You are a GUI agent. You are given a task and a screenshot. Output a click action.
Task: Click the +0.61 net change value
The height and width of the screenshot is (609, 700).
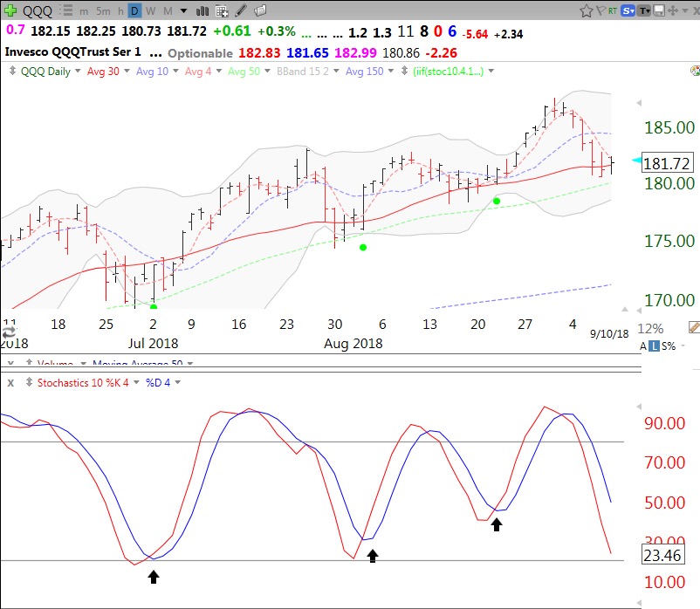[x=231, y=31]
